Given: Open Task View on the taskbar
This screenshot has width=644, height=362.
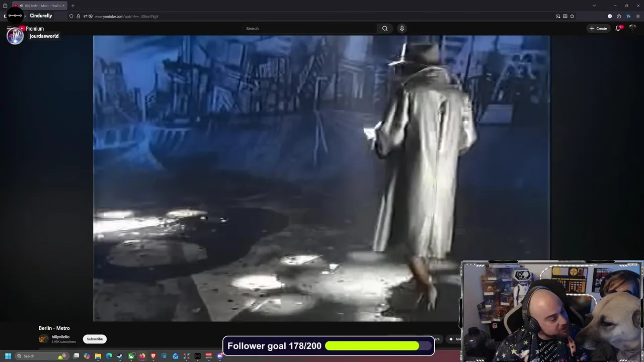Looking at the screenshot, I should tap(76, 356).
